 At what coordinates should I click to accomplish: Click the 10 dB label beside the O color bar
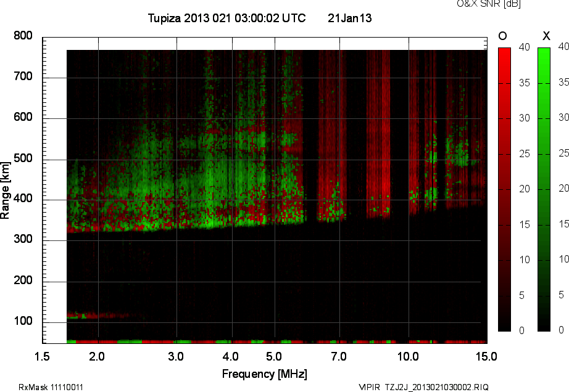click(524, 259)
